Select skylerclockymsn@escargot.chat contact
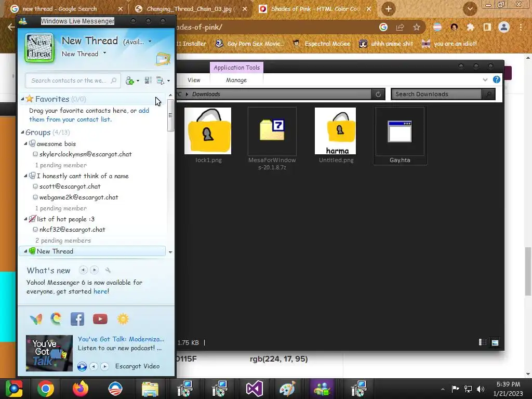Screen dimensions: 532x399 click(x=85, y=154)
